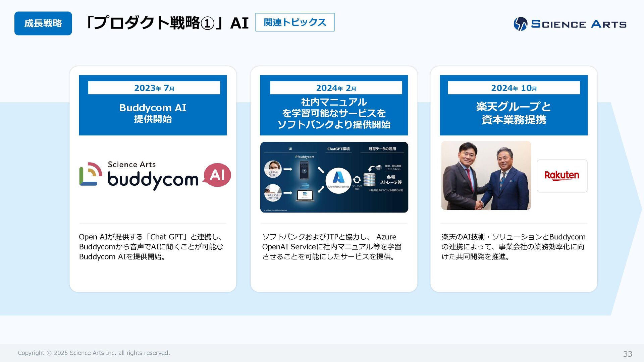Click the database storage cylinder icon

coord(369,180)
